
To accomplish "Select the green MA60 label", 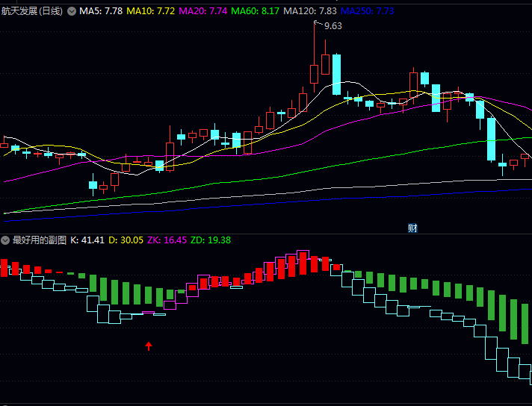I will (x=256, y=11).
